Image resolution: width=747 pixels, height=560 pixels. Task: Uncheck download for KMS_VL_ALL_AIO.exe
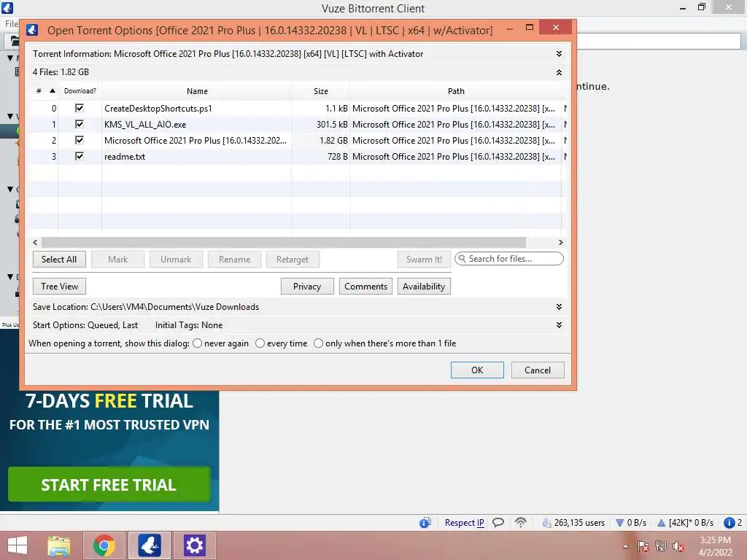tap(80, 124)
